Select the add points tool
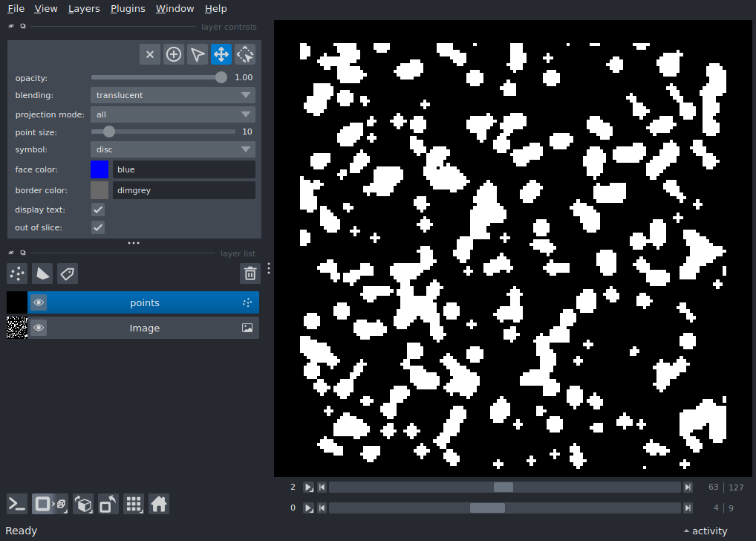 pyautogui.click(x=174, y=54)
